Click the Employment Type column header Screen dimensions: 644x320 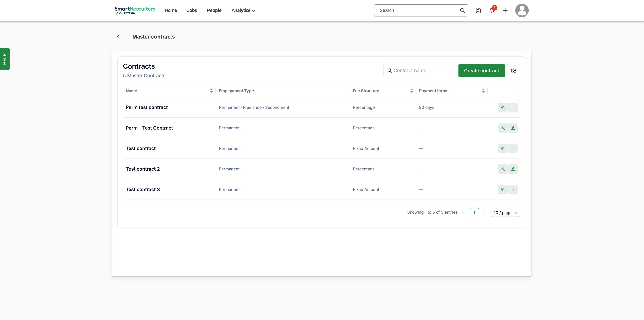pos(236,91)
